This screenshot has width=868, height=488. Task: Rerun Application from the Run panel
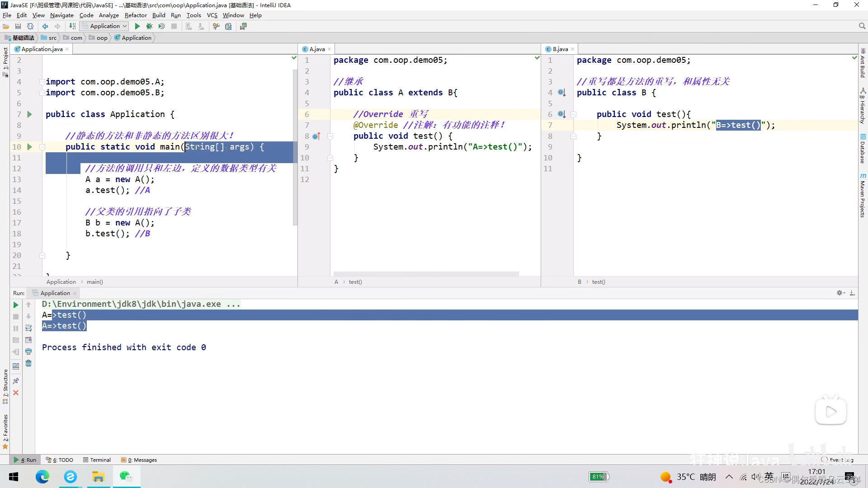16,305
